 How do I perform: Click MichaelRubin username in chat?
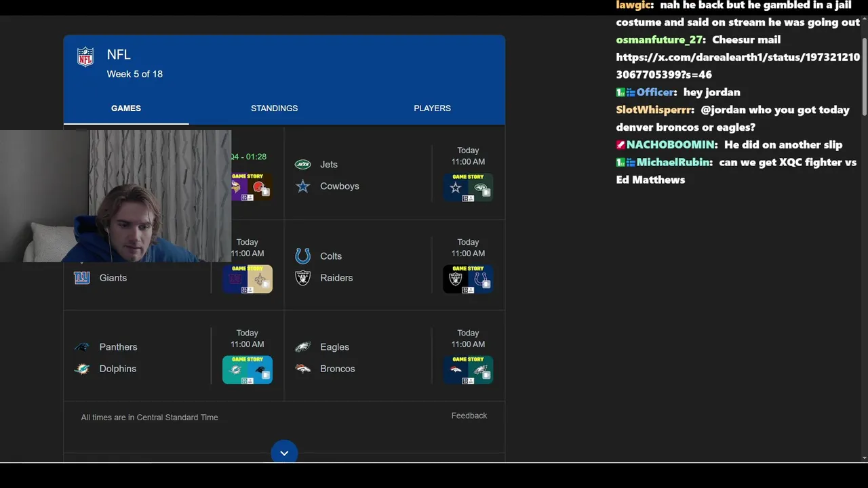(673, 162)
